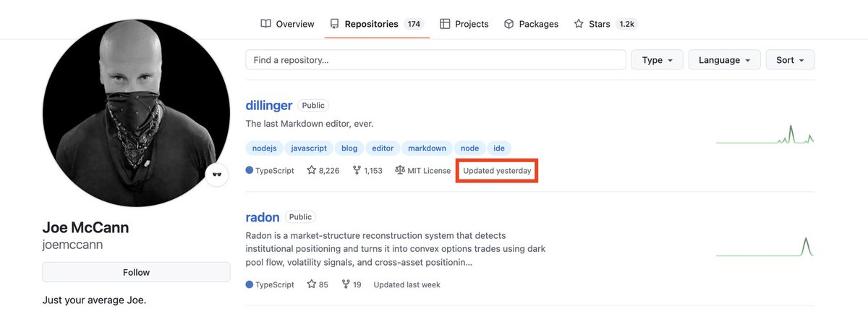Open the Sort dropdown

790,60
